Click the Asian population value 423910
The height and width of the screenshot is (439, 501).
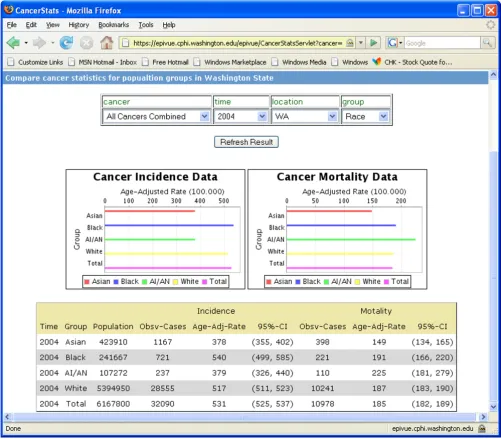point(113,342)
